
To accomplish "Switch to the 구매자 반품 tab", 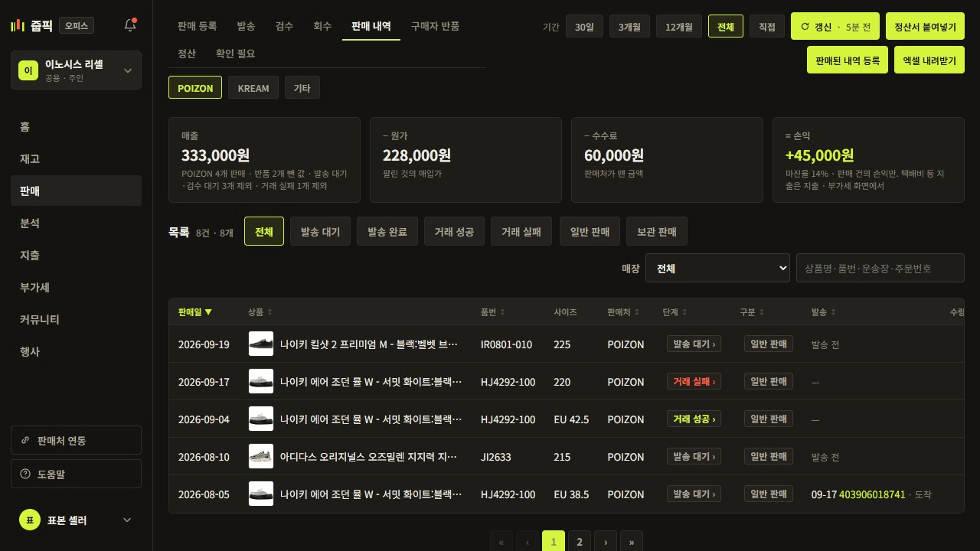I will coord(435,26).
